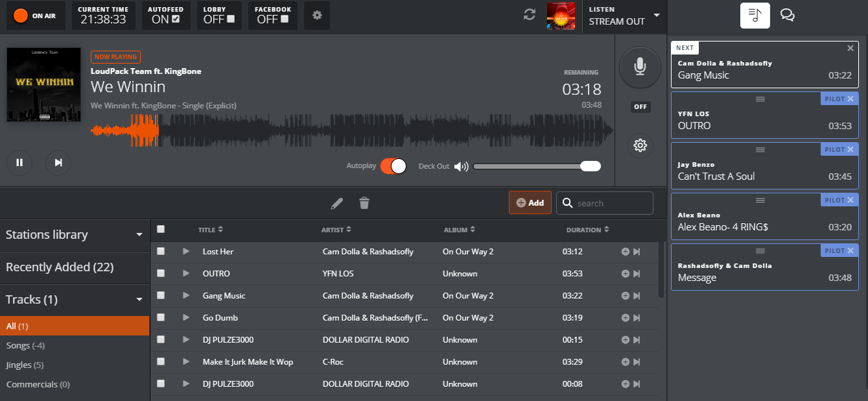Check the Make It Jurk row checkbox
Screen dimensions: 868x401
click(x=161, y=361)
